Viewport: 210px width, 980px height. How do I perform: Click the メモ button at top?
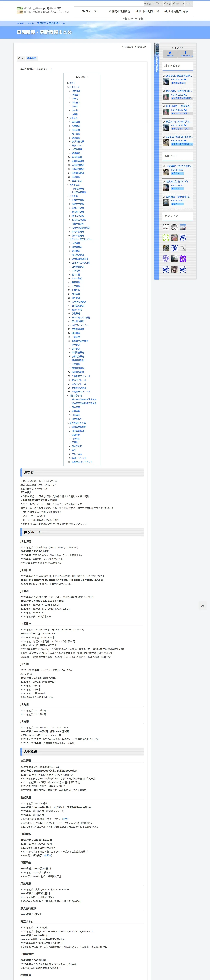point(189,3)
